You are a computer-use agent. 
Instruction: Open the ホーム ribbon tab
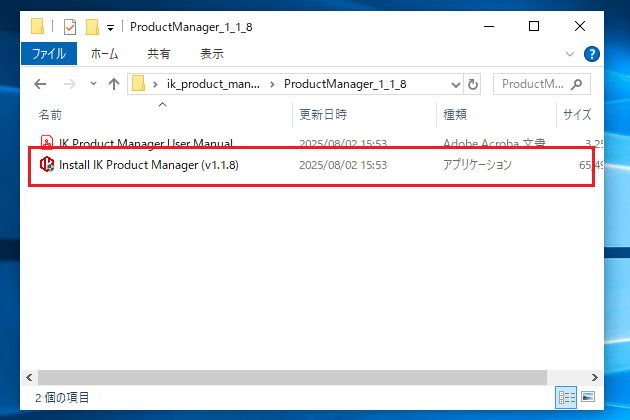coord(104,53)
